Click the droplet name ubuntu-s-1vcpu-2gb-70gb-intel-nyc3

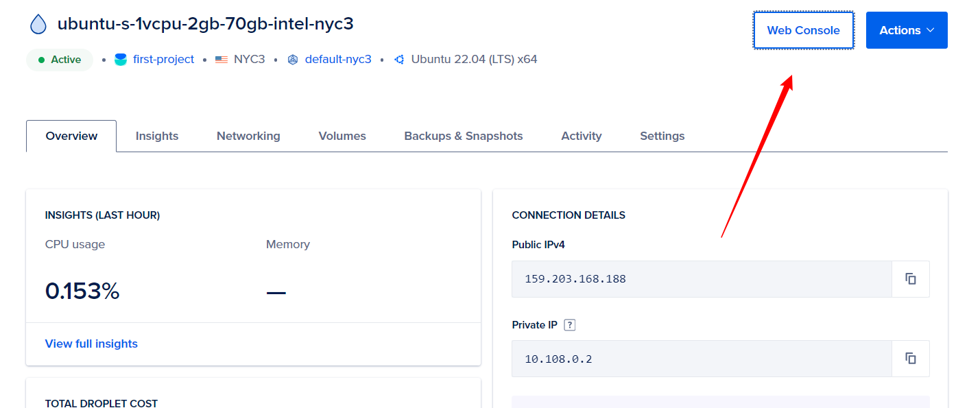(205, 24)
